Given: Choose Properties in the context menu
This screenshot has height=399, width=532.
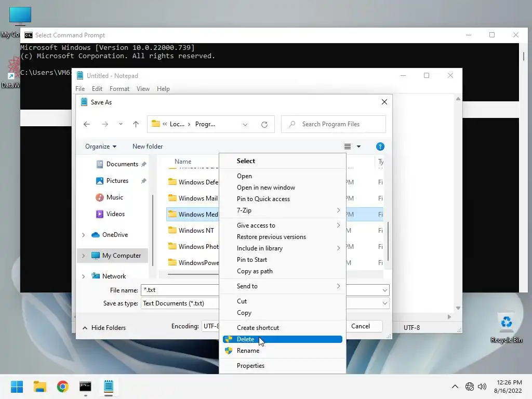Looking at the screenshot, I should point(282,366).
